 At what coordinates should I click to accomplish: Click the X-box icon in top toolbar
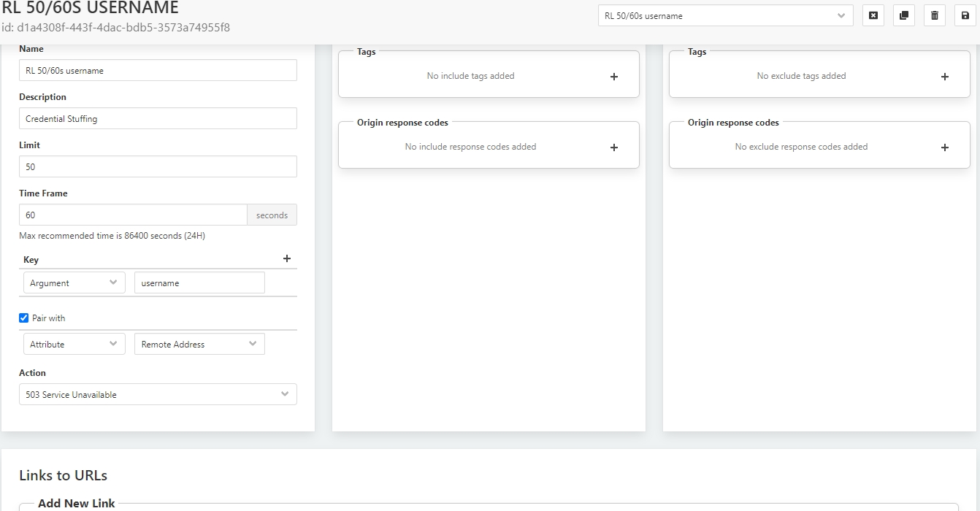click(873, 15)
